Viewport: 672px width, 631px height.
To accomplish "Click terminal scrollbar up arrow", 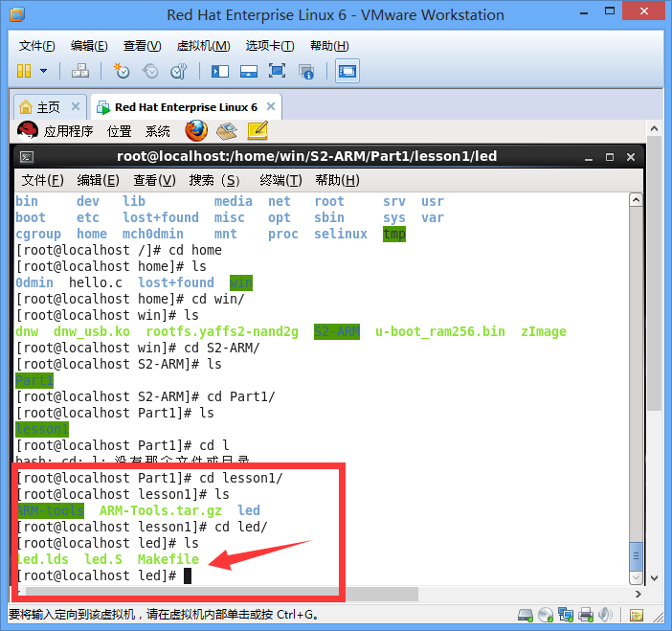I will [636, 200].
